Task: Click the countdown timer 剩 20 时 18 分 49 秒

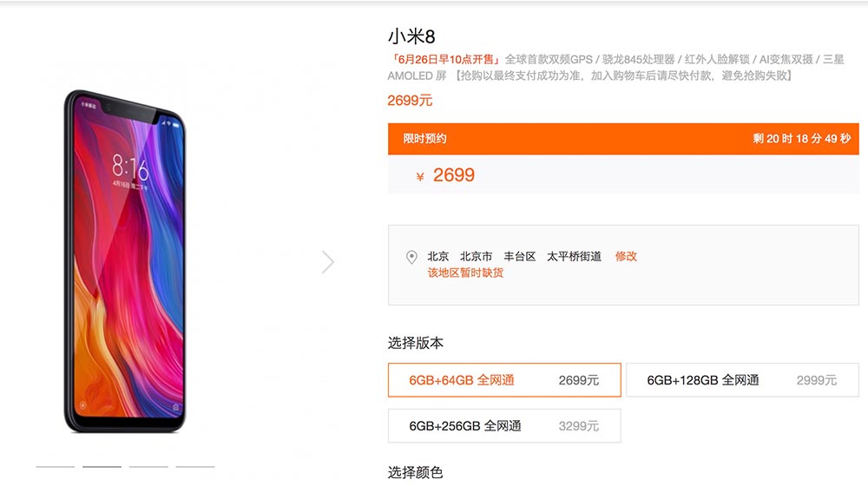Action: (801, 138)
